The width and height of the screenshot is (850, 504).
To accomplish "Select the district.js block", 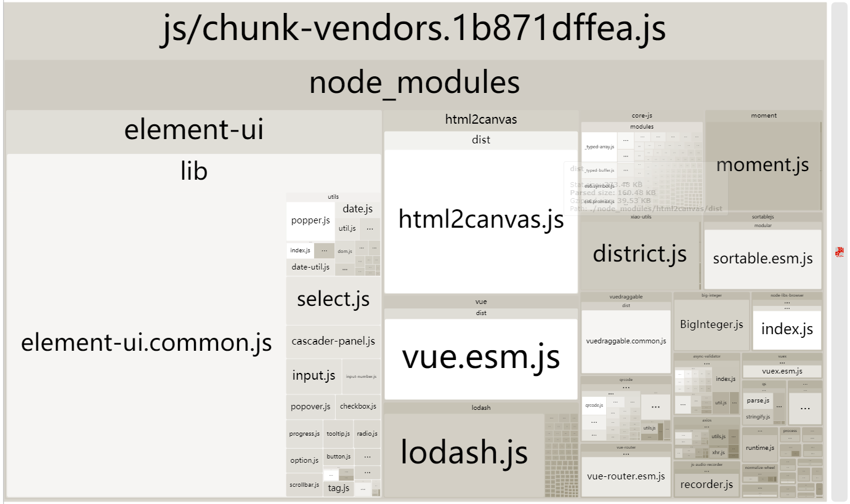I will pyautogui.click(x=640, y=255).
